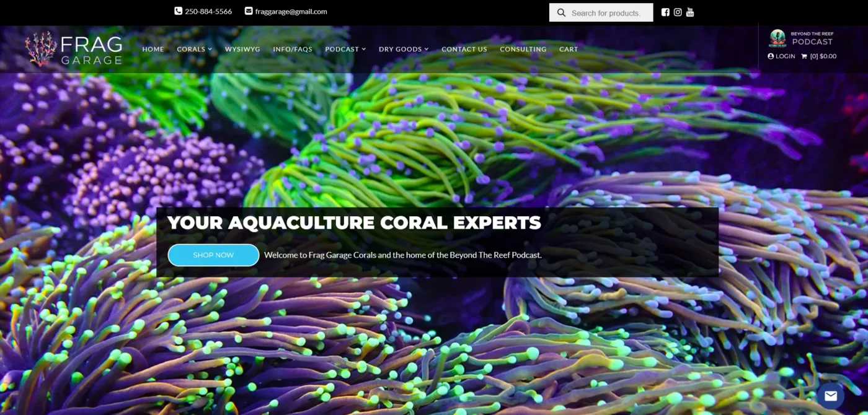Expand the Podcast dropdown menu
The height and width of the screenshot is (415, 868).
pyautogui.click(x=345, y=49)
